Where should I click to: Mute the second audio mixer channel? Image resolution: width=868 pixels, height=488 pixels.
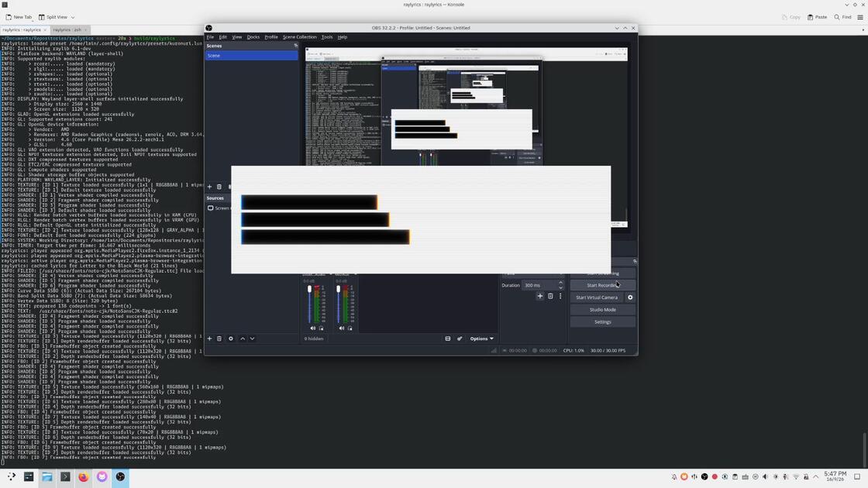pos(342,328)
